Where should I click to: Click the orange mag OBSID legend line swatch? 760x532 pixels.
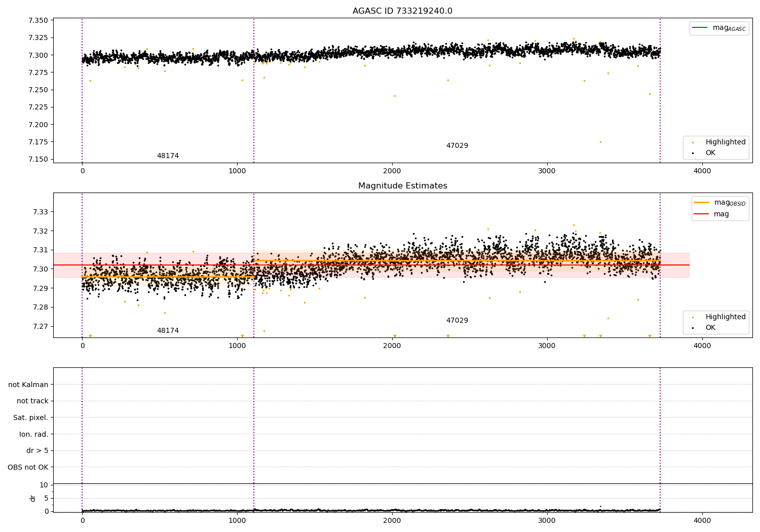click(701, 202)
